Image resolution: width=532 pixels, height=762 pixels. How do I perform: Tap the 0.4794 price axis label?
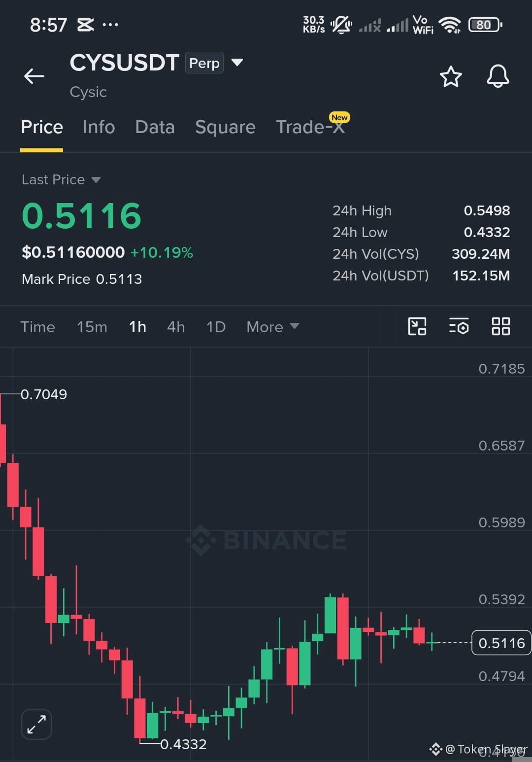[501, 676]
